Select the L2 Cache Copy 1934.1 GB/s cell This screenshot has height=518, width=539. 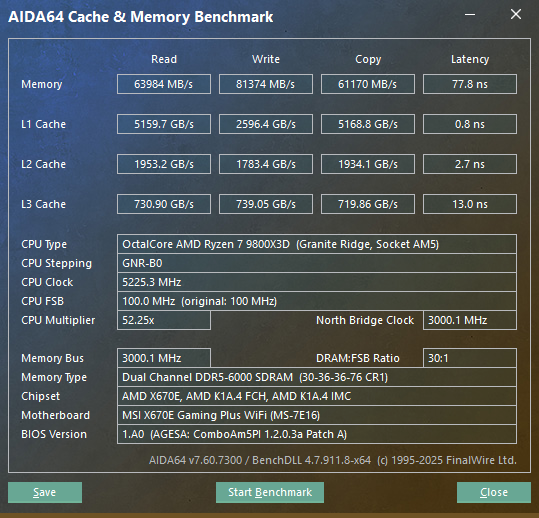368,164
